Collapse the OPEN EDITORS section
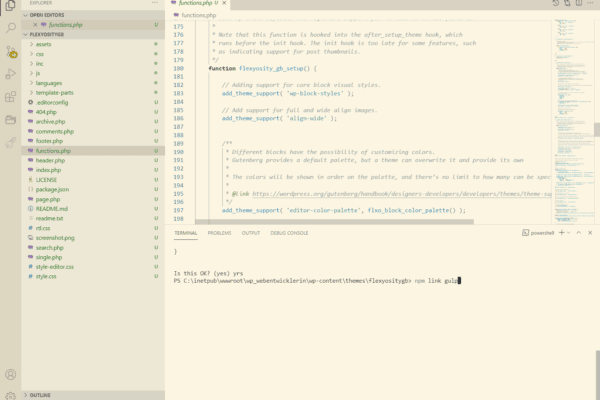600x400 pixels. 93,15
